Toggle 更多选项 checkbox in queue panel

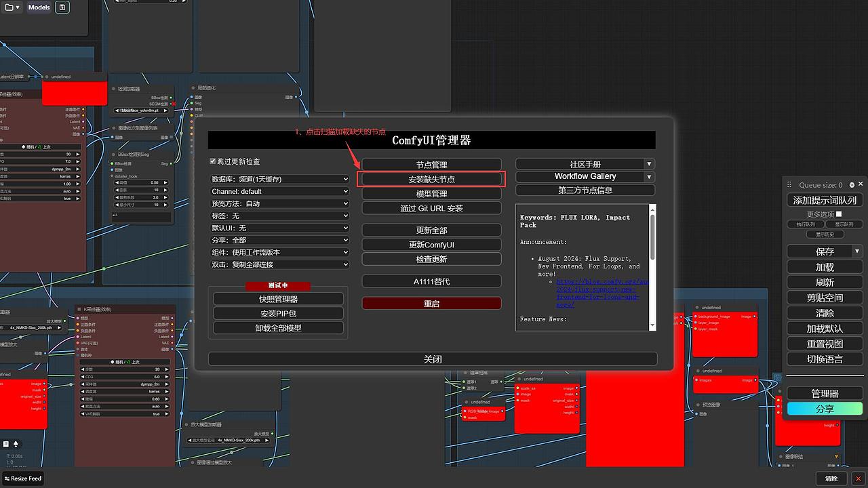(x=839, y=214)
